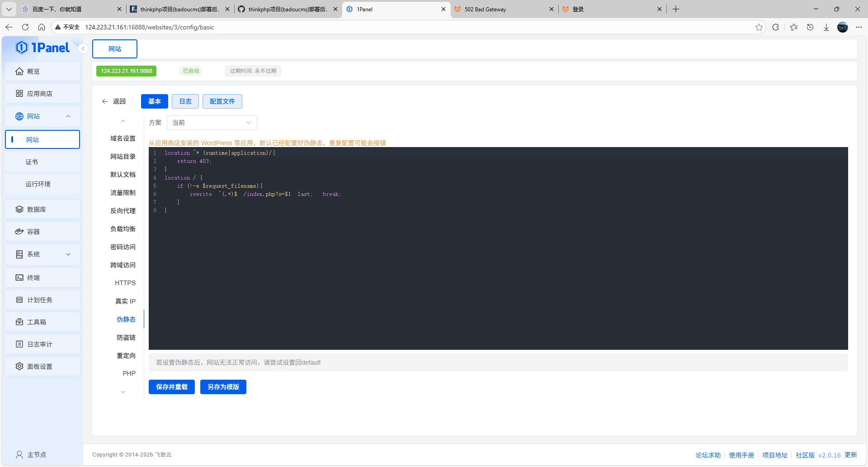The height and width of the screenshot is (467, 868).
Task: Expand the 方案 scheme dropdown
Action: 212,123
